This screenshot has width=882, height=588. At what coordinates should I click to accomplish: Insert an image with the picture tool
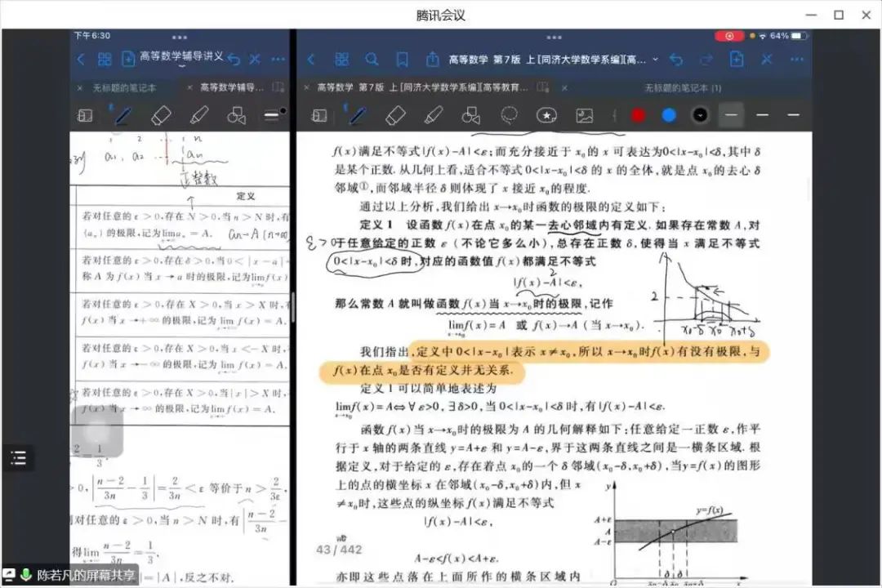tap(584, 115)
